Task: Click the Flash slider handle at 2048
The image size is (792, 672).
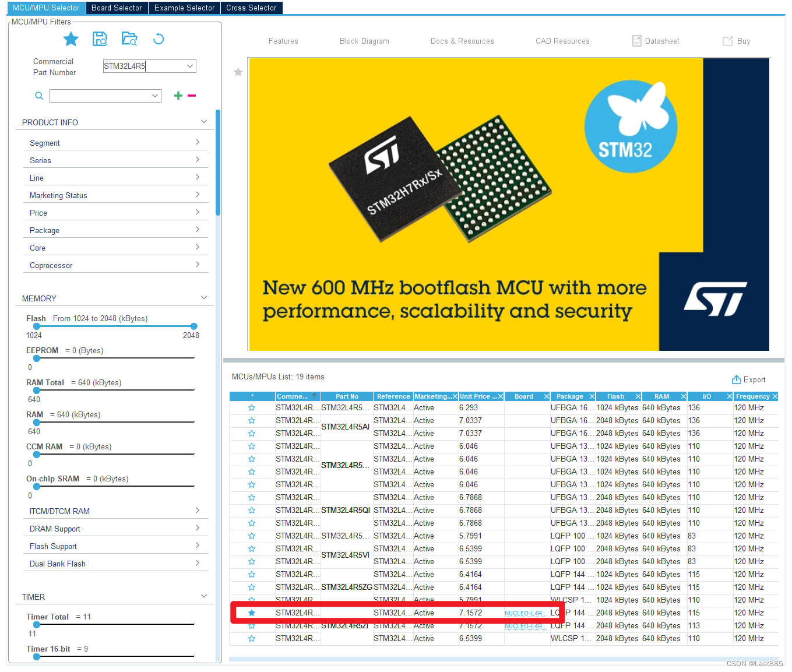Action: 193,326
